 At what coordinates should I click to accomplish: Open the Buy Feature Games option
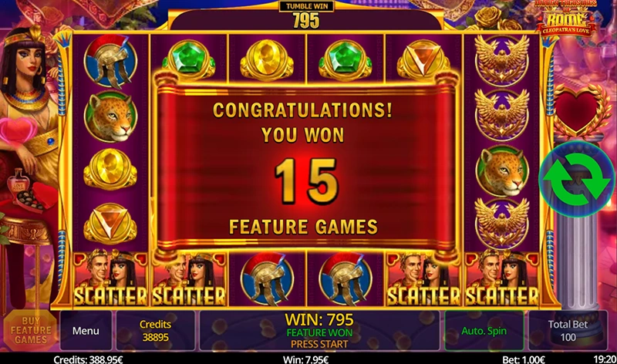click(31, 331)
